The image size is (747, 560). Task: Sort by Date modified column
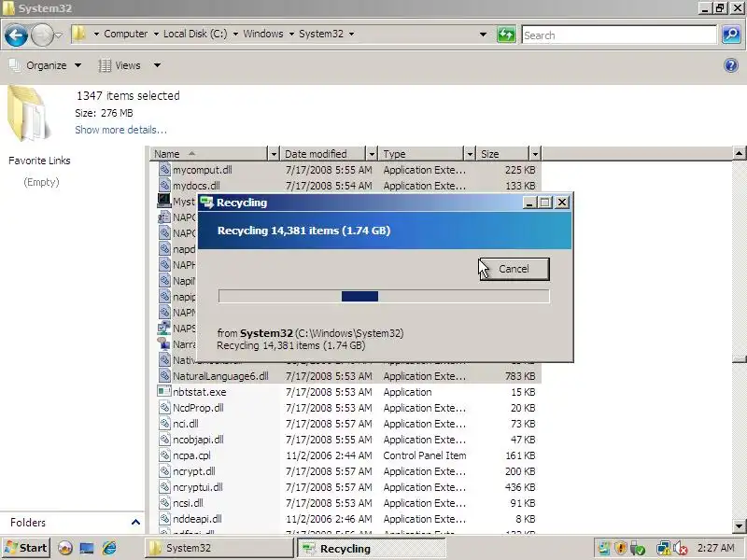tap(324, 154)
